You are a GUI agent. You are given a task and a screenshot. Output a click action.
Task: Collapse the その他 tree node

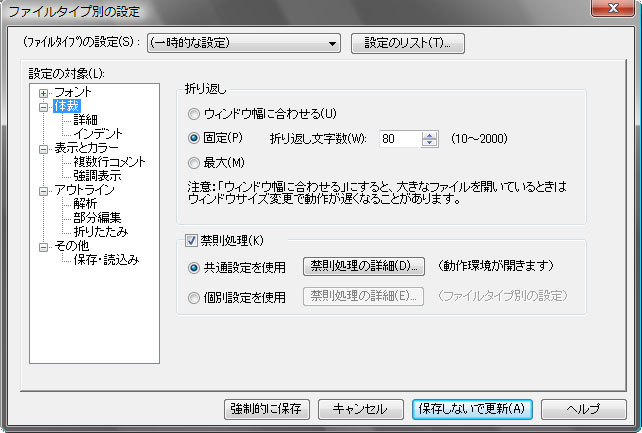point(43,247)
